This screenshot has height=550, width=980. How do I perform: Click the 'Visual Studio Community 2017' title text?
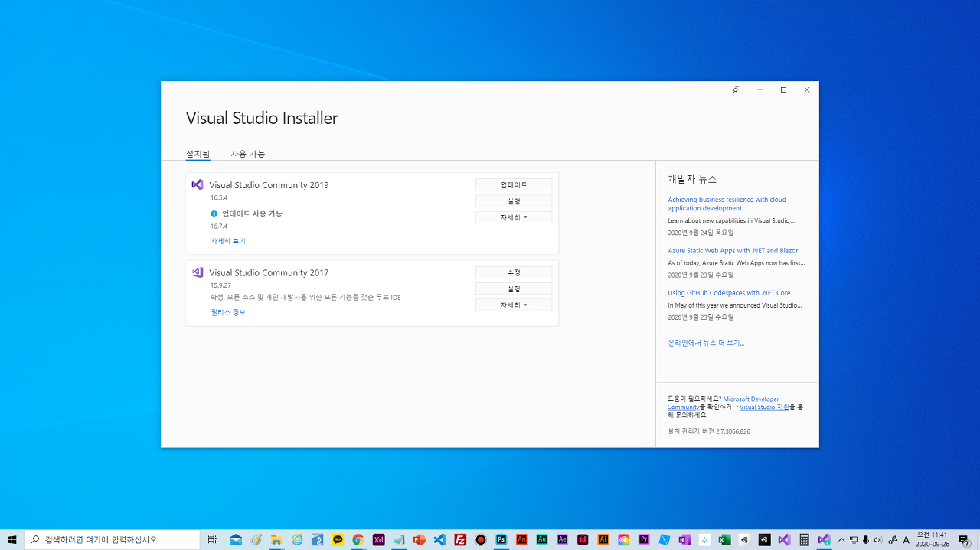(x=269, y=272)
